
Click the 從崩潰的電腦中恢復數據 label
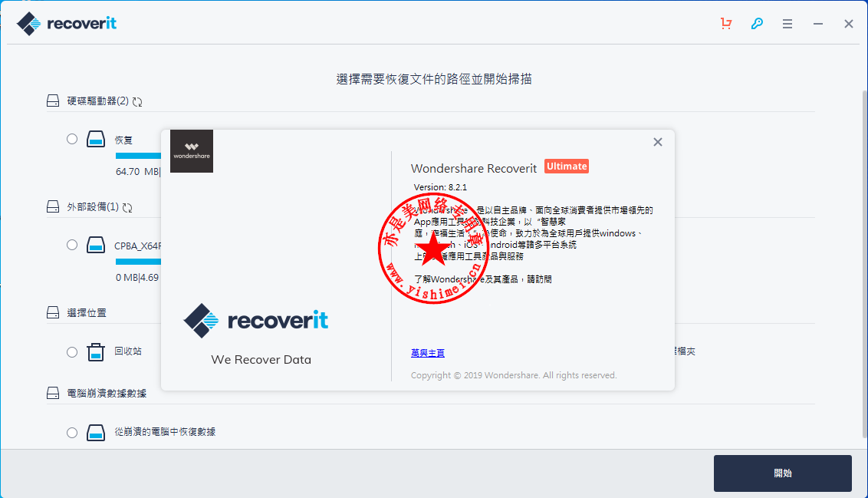click(165, 431)
